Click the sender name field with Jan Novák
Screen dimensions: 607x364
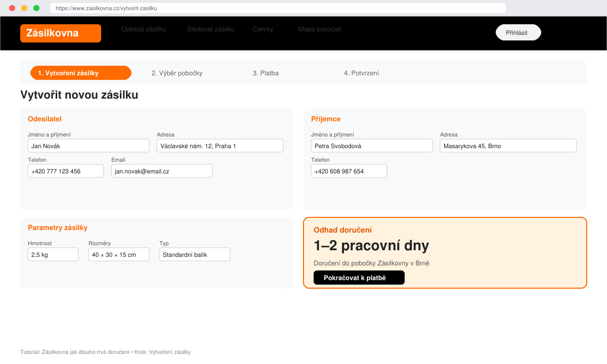click(89, 146)
